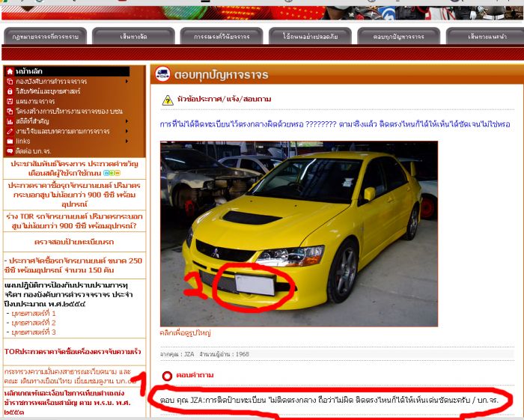This screenshot has width=524, height=420.
Task: Click the folder icon beside links
Action: 10,141
